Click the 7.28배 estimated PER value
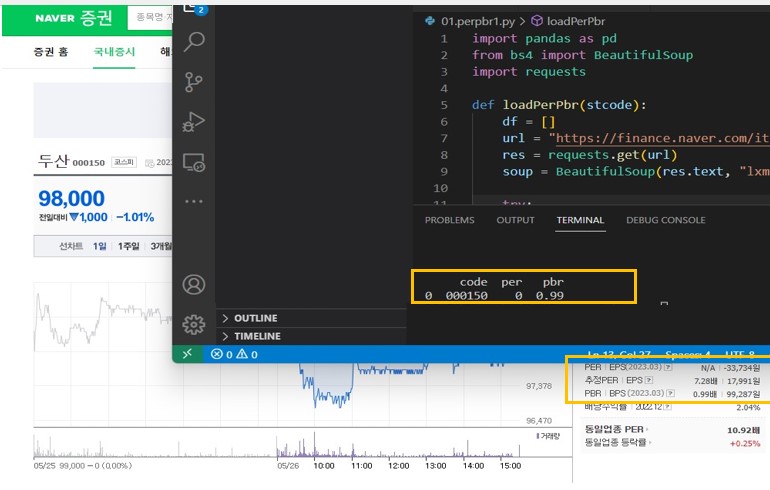The width and height of the screenshot is (770, 490). click(706, 381)
